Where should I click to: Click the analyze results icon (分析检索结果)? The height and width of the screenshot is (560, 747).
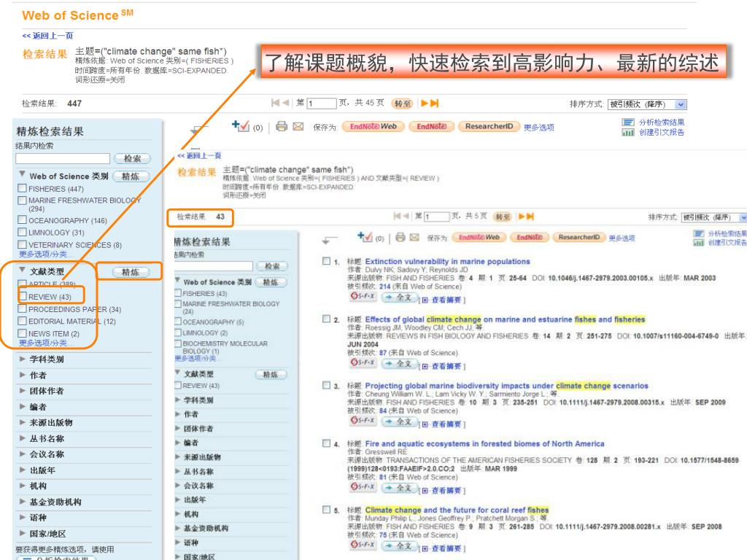[x=628, y=122]
